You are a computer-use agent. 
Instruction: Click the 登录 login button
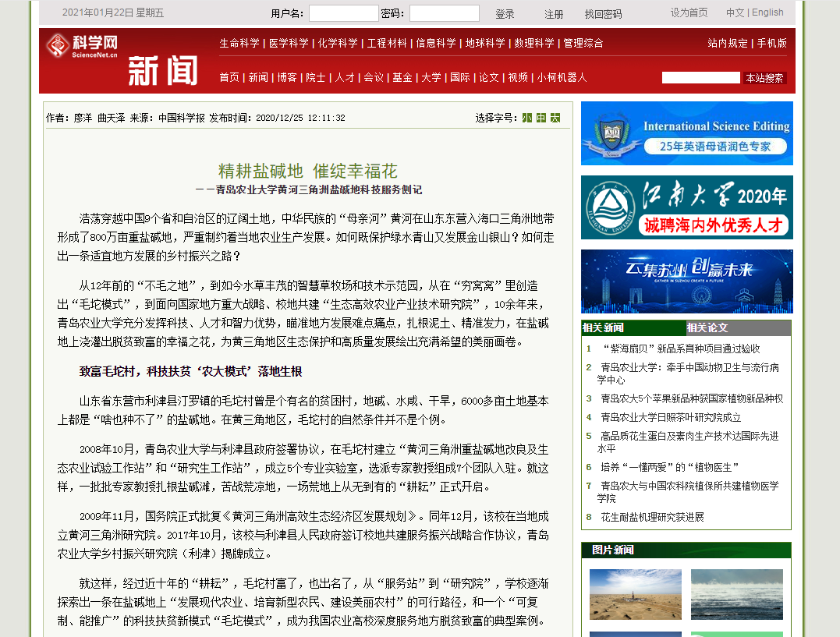coord(505,14)
